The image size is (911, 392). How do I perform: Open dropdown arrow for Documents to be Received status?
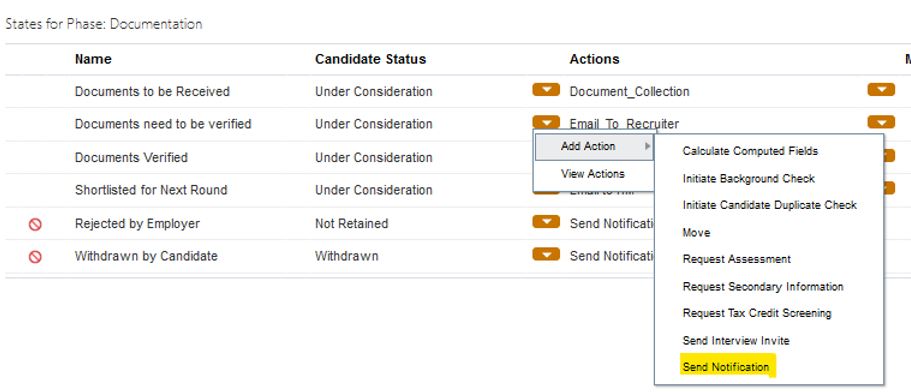coord(546,90)
